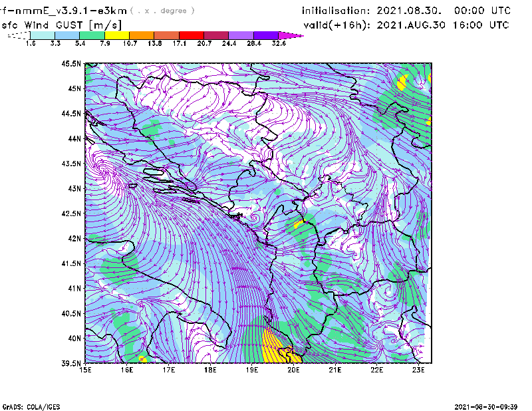Pick the orange 10.7–13.8 legend swatch

point(142,35)
